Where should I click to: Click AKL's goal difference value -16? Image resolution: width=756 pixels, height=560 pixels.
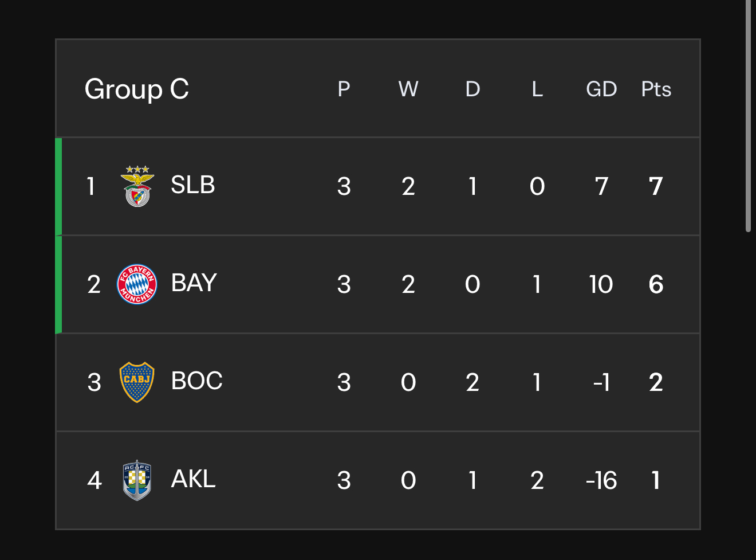(x=601, y=480)
